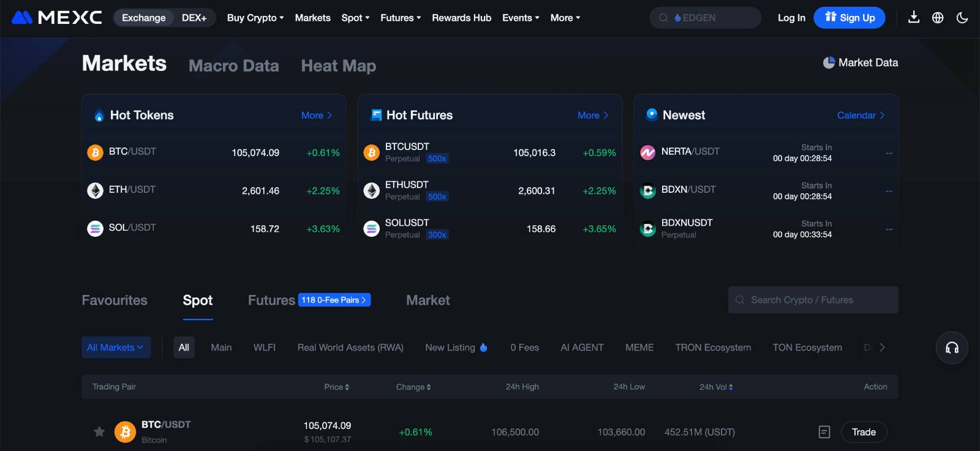Click the BDXNUSDT perpetual token icon
980x451 pixels.
pos(648,229)
